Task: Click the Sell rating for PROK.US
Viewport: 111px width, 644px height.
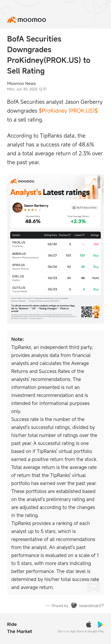Action: tap(96, 244)
